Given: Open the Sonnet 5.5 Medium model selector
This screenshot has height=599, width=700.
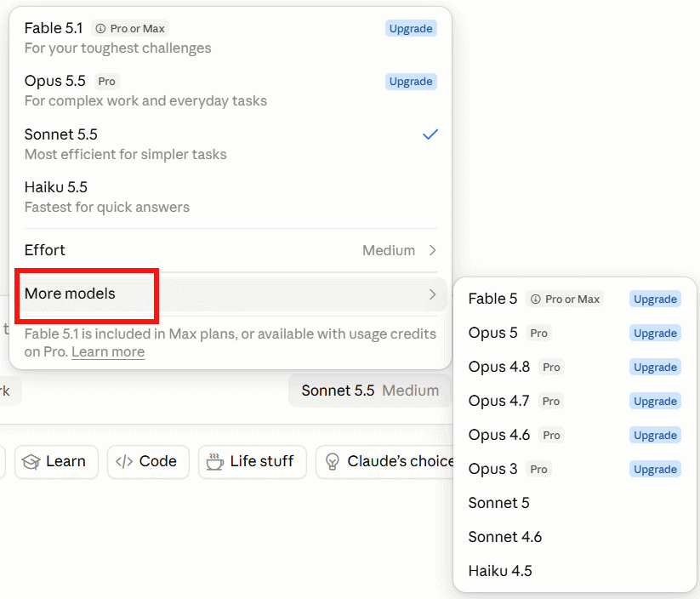Looking at the screenshot, I should point(370,391).
